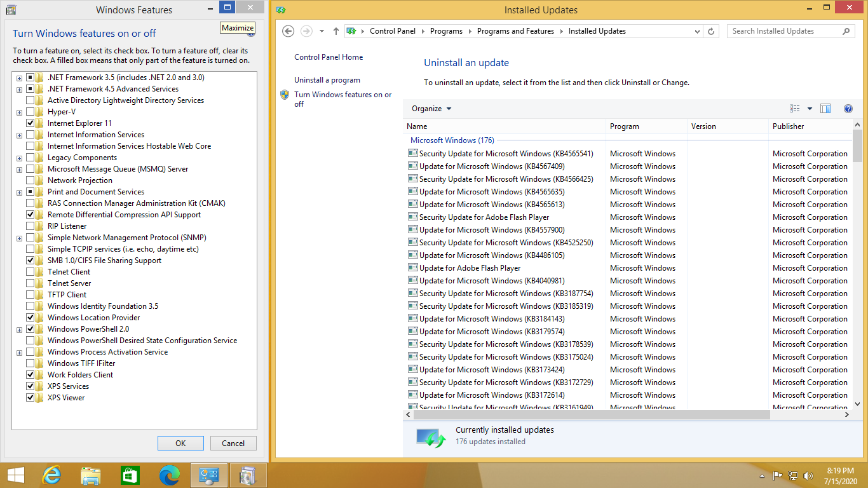868x488 pixels.
Task: Launch Microsoft Edge from the taskbar
Action: tap(170, 475)
